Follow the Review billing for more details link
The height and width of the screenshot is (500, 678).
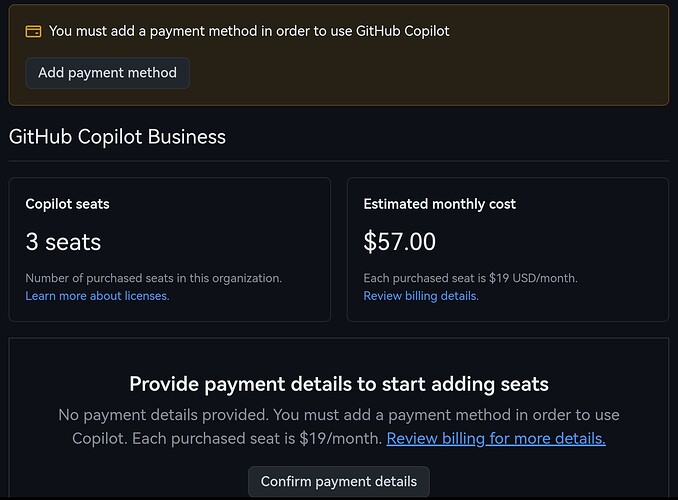496,439
